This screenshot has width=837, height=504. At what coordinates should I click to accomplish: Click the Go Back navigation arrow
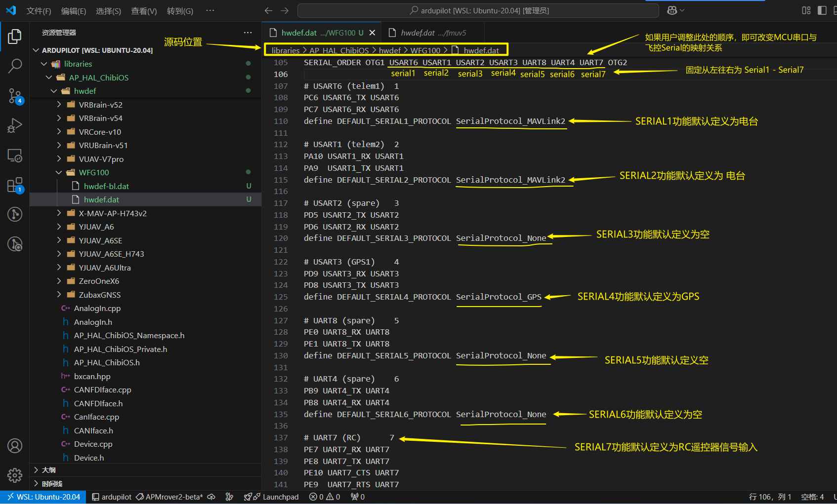pos(268,10)
